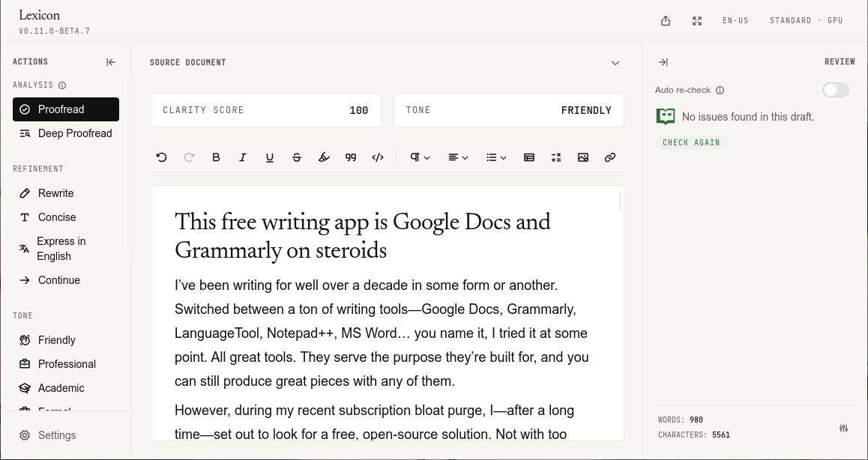Click the Settings gear icon
This screenshot has width=868, height=460.
24,435
